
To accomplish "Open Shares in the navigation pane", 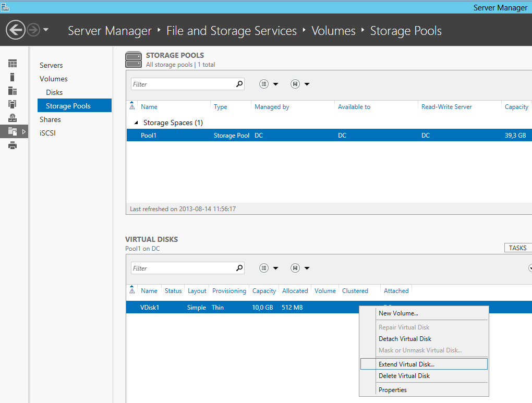I will (50, 119).
